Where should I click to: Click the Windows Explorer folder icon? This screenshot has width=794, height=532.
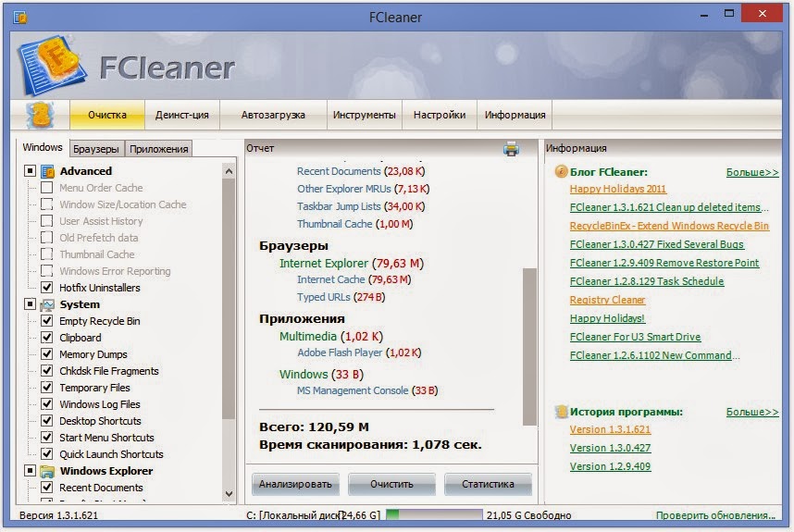[47, 471]
